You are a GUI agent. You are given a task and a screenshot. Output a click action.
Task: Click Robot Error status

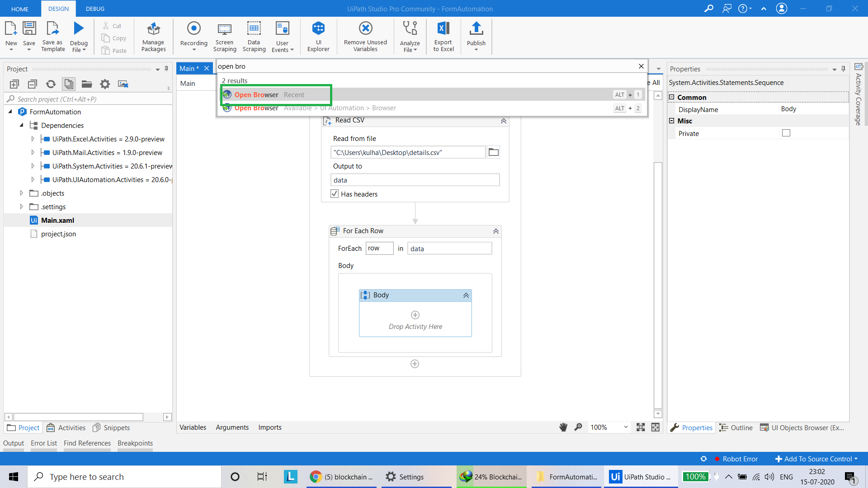(736, 459)
